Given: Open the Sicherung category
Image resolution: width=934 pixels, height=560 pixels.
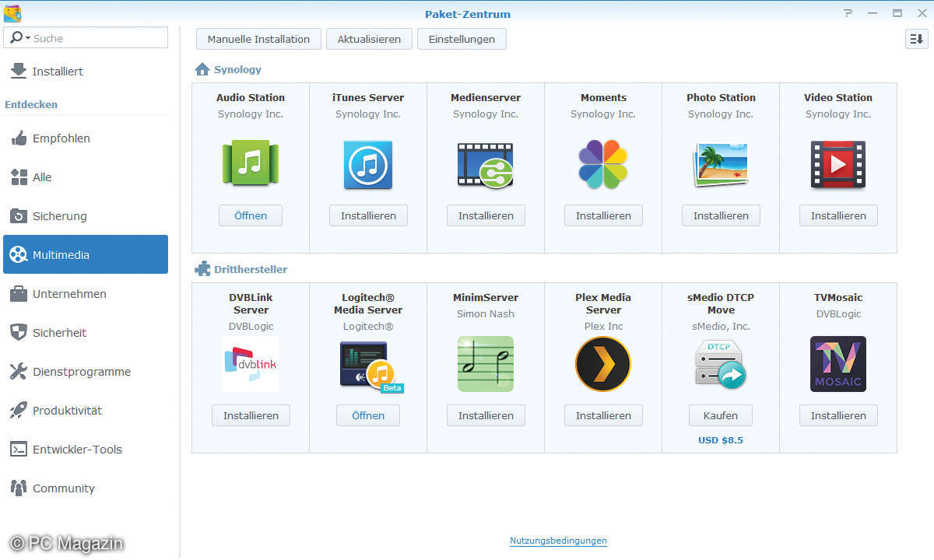Looking at the screenshot, I should point(86,216).
